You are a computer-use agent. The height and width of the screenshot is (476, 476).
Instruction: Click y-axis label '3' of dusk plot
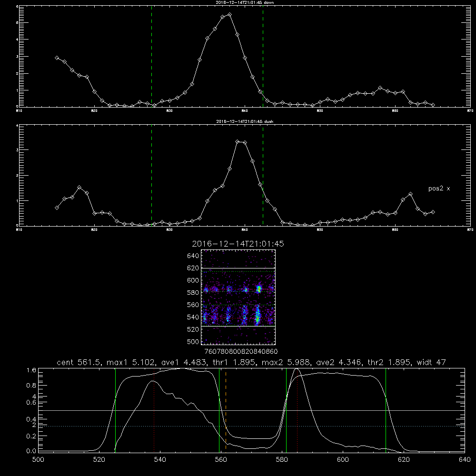(17, 150)
